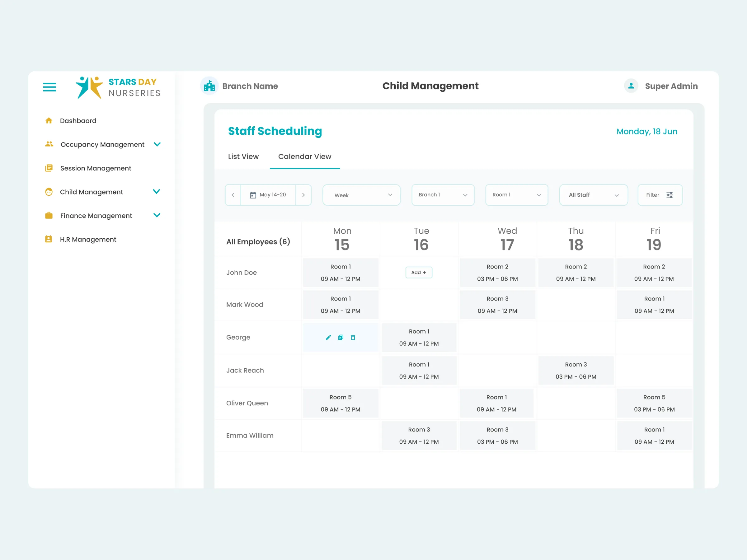Open Dashbaord in the sidebar
This screenshot has width=747, height=560.
tap(78, 120)
